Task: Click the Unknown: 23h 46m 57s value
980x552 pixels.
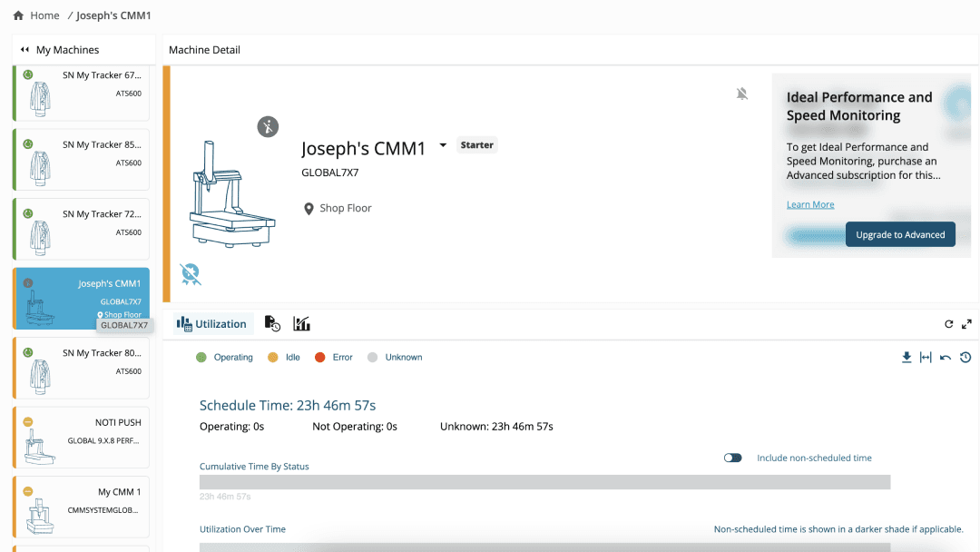Action: (x=496, y=427)
